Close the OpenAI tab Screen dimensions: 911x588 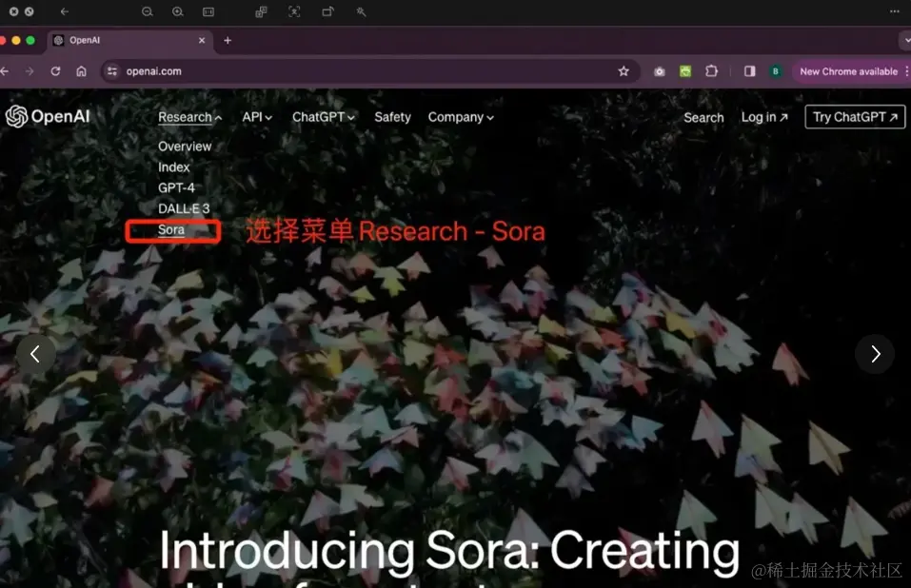click(202, 41)
